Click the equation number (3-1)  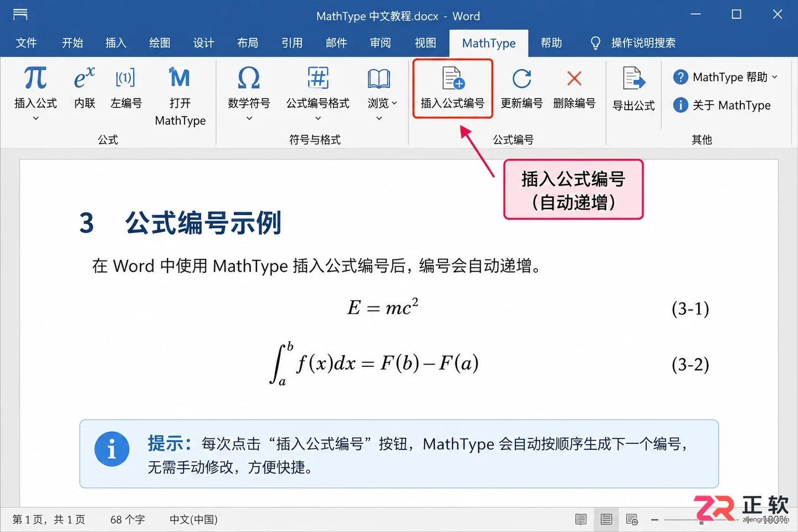tap(690, 308)
